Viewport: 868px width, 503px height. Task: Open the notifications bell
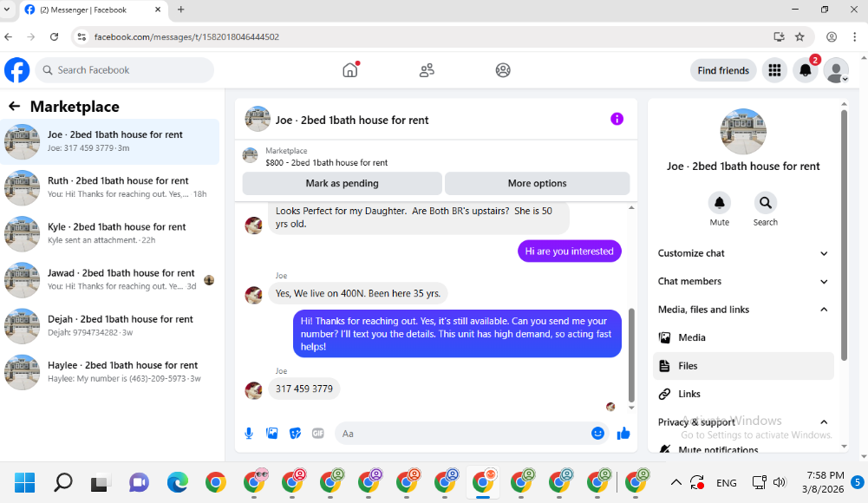click(x=806, y=70)
